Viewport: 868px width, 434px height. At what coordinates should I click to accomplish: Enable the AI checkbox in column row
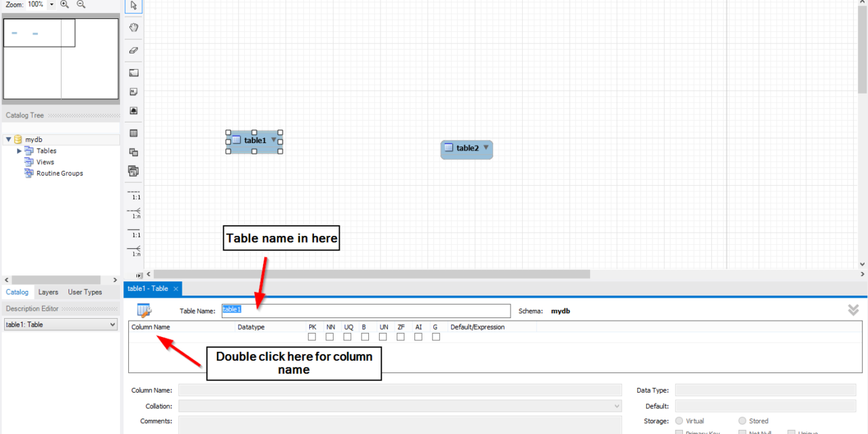pyautogui.click(x=418, y=337)
